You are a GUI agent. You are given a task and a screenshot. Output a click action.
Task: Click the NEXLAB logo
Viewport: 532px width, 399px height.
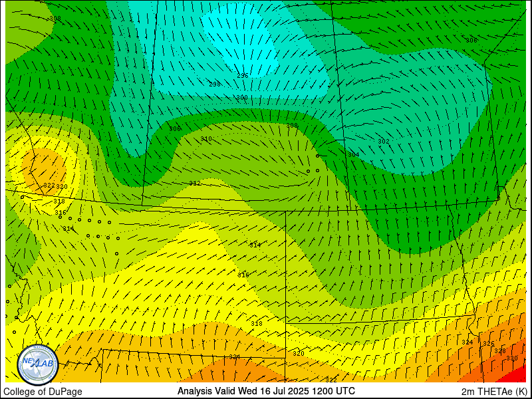(38, 364)
